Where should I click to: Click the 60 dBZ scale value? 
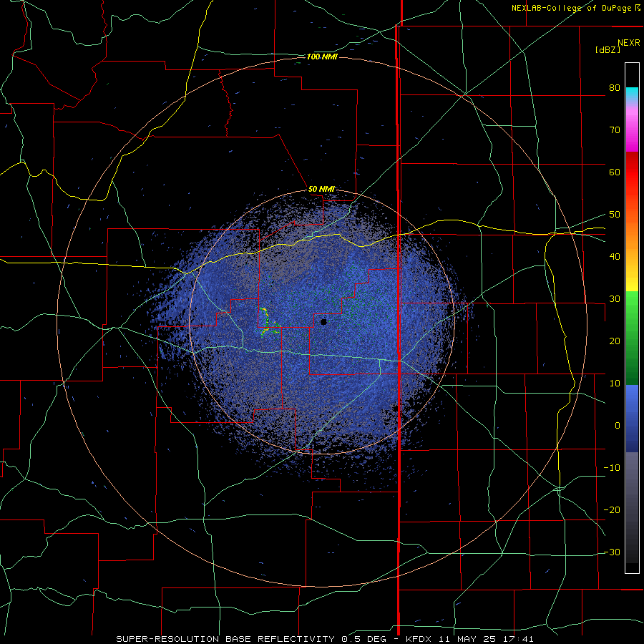[615, 172]
